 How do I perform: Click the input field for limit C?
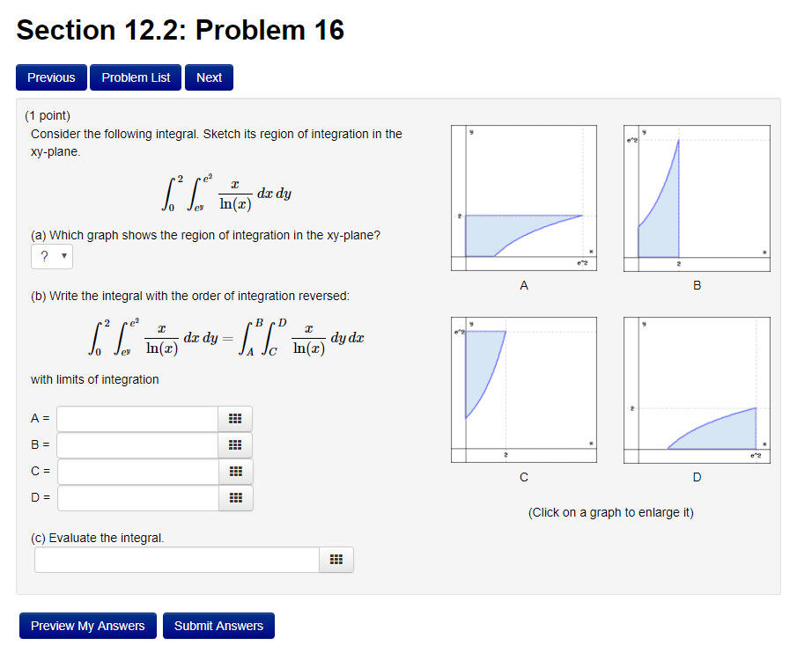[137, 471]
